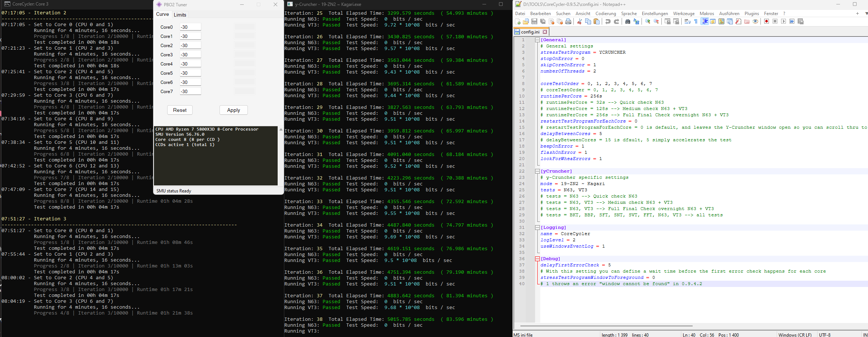
Task: Open the Plugins menu
Action: 752,14
